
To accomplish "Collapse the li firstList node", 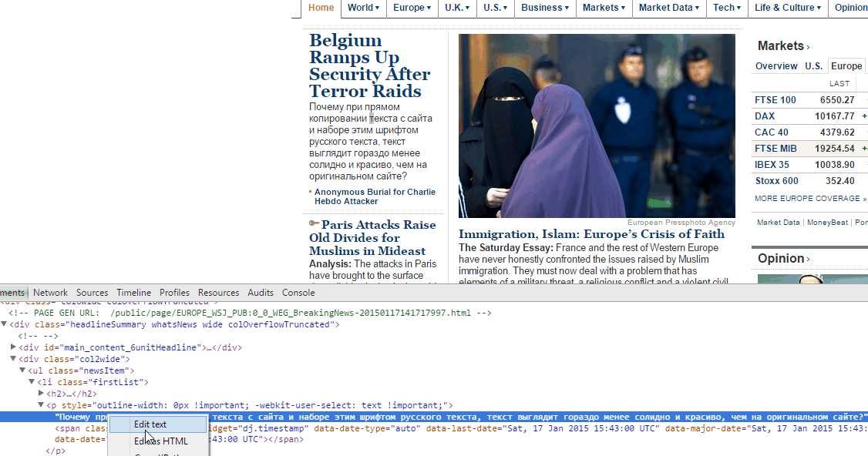I will coord(32,382).
